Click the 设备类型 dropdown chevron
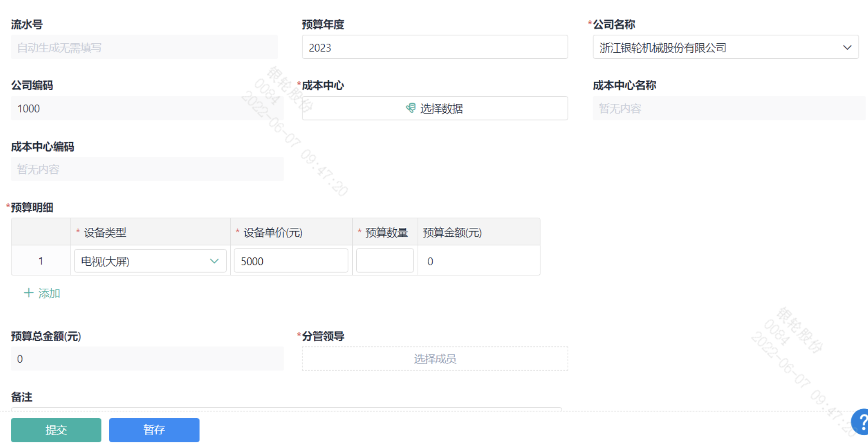The width and height of the screenshot is (868, 444). (214, 261)
